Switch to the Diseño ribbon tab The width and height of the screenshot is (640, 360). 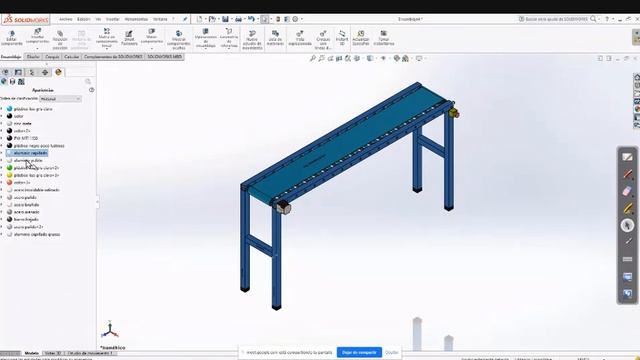33,57
